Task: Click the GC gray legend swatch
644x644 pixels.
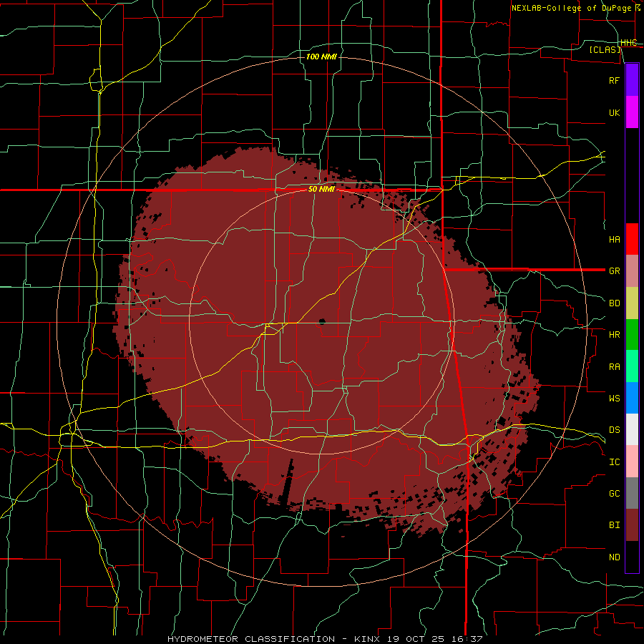Action: pos(632,493)
